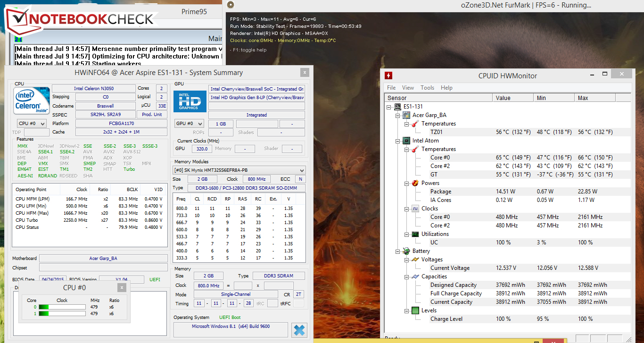Click the GPU current clock 320.0 field

[x=201, y=149]
